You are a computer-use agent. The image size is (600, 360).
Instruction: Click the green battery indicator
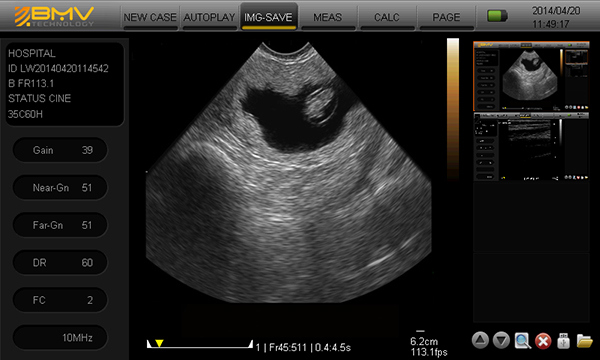(497, 16)
